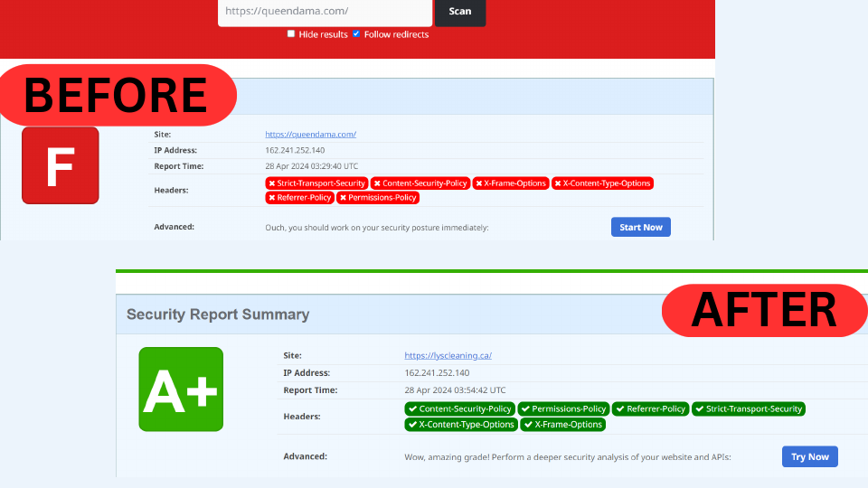This screenshot has height=488, width=868.
Task: Click the red Referrer-Policy header tag
Action: [299, 198]
